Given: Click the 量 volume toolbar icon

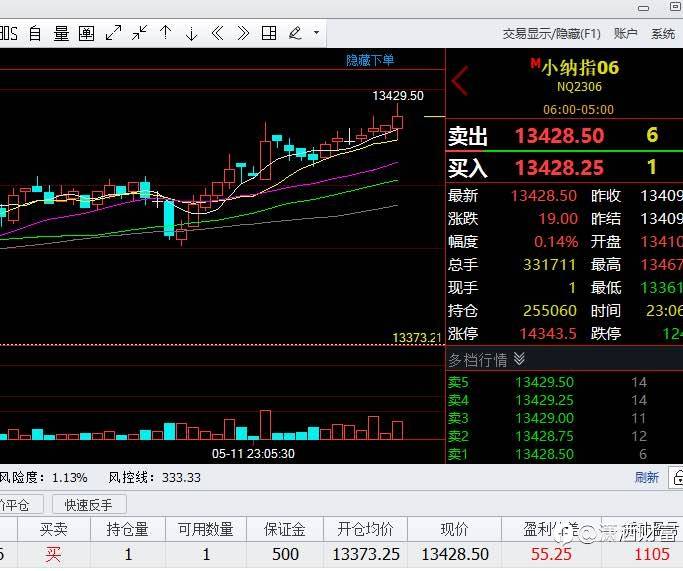Looking at the screenshot, I should 61,33.
